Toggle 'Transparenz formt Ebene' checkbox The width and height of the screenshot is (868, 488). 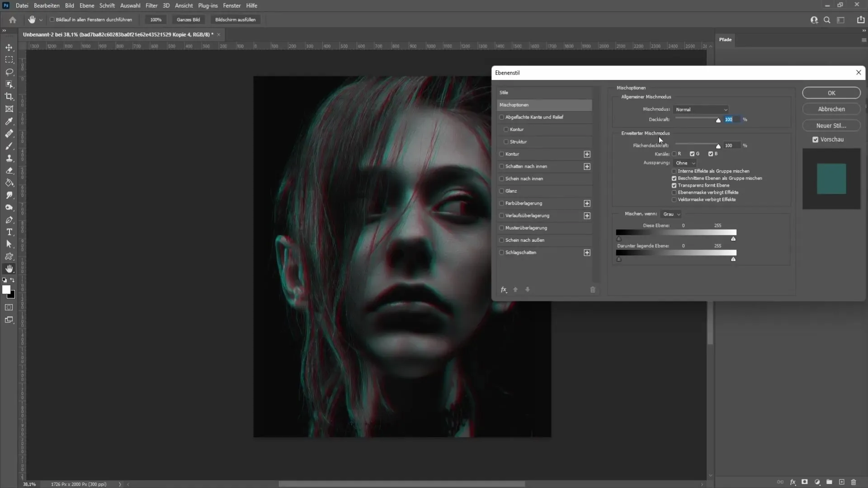[674, 185]
